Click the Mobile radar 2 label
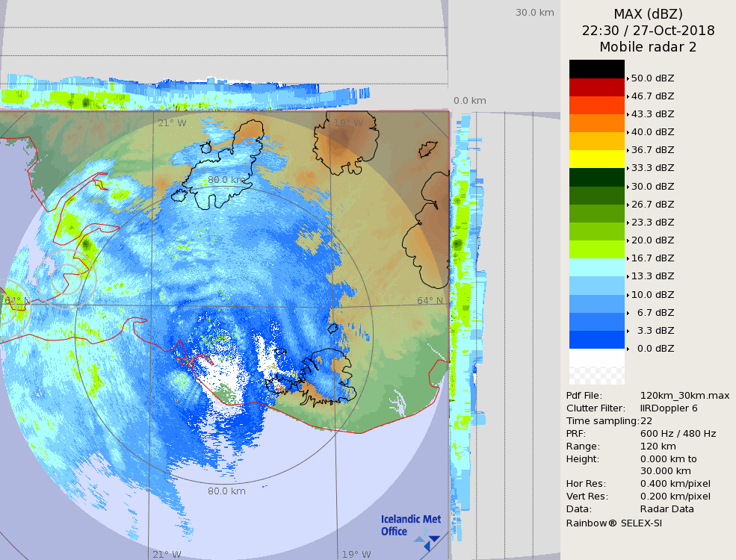This screenshot has width=736, height=560. [x=648, y=47]
